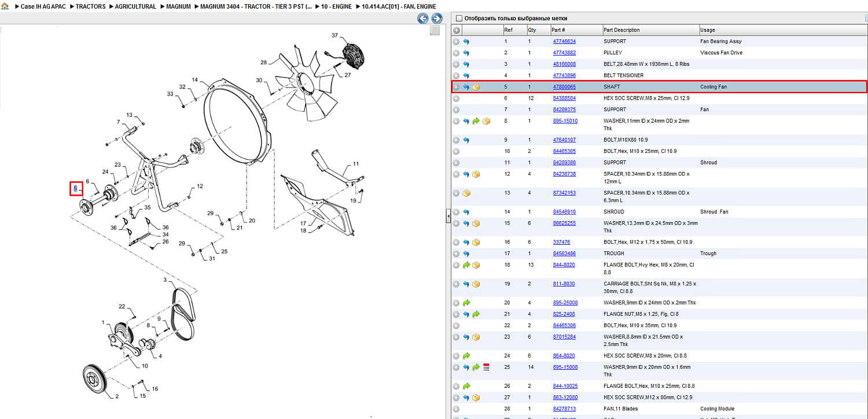Screen dimensions: 868x419
Task: Click the blue arrow icon in TROUGH row
Action: pyautogui.click(x=466, y=253)
